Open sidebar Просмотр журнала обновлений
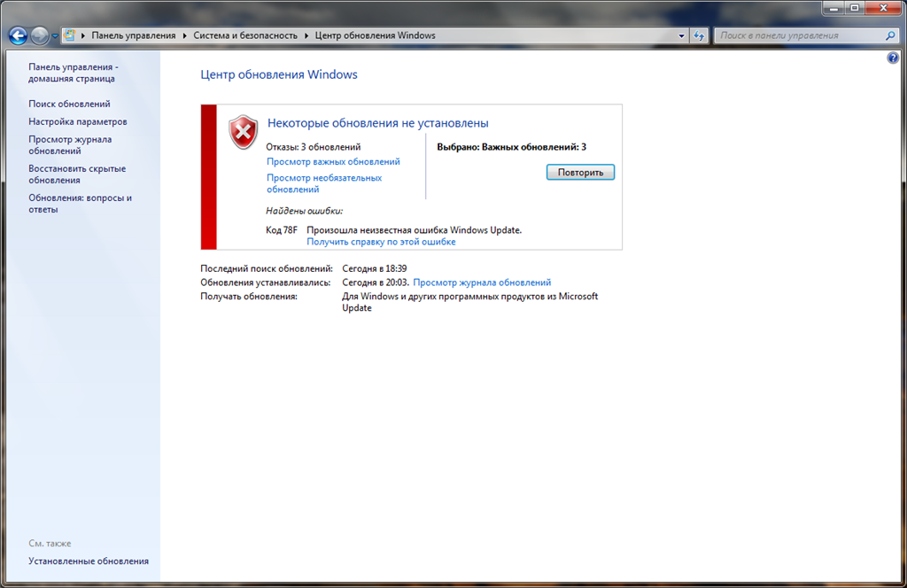The image size is (907, 588). 70,145
